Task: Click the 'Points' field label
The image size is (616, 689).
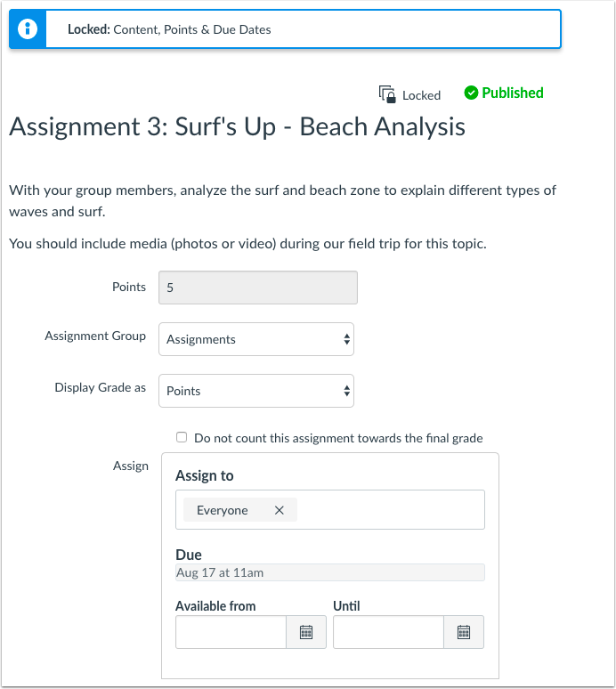Action: [x=129, y=287]
